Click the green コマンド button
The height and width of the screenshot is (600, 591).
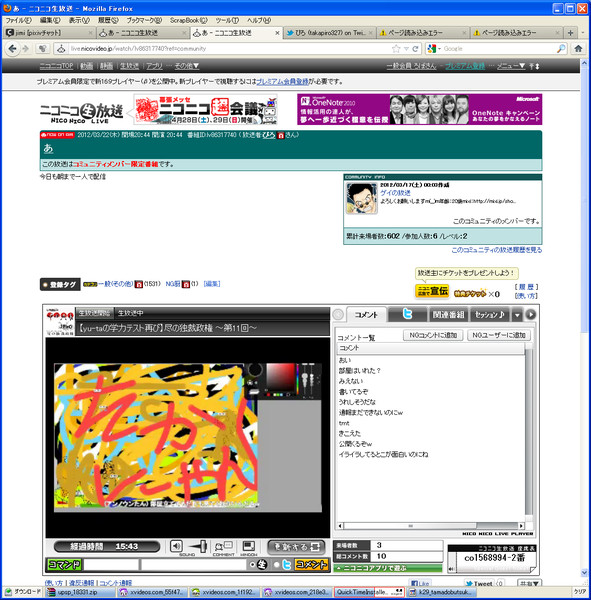pos(64,564)
